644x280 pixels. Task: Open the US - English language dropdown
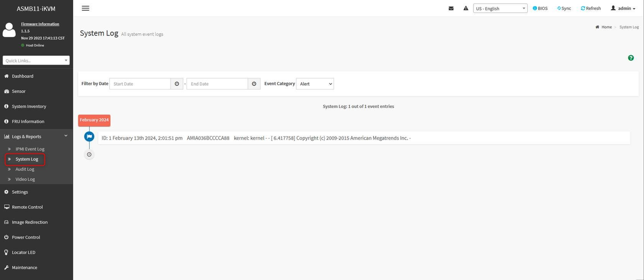500,8
